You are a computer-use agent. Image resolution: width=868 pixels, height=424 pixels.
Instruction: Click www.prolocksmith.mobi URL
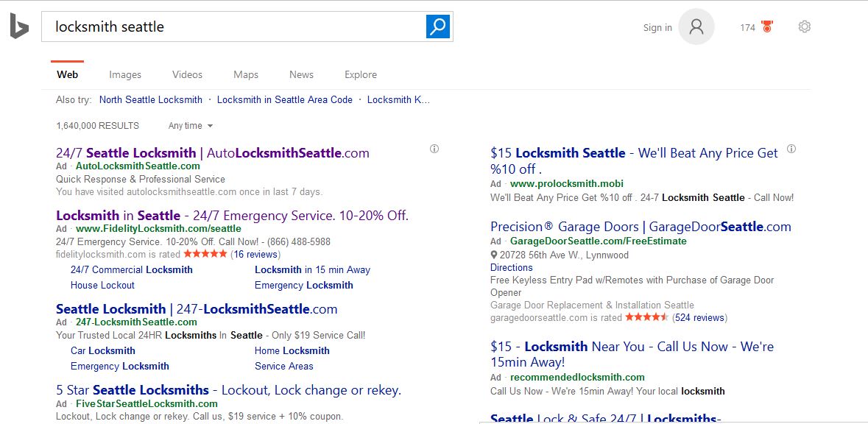point(567,184)
